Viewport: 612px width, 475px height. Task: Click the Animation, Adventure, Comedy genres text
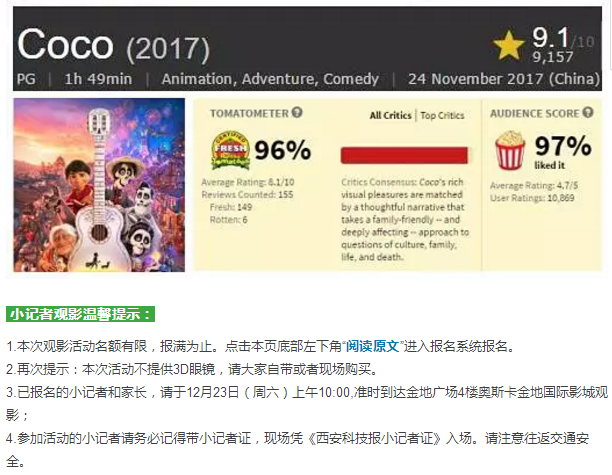270,79
